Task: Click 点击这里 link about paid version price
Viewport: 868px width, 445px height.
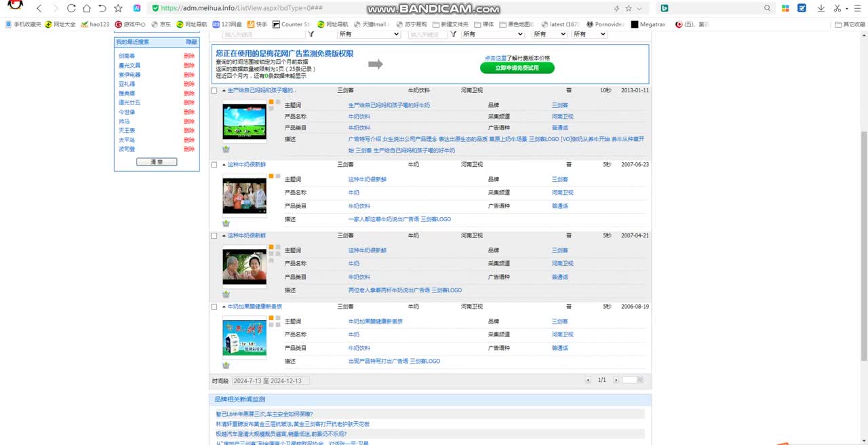Action: [x=495, y=58]
